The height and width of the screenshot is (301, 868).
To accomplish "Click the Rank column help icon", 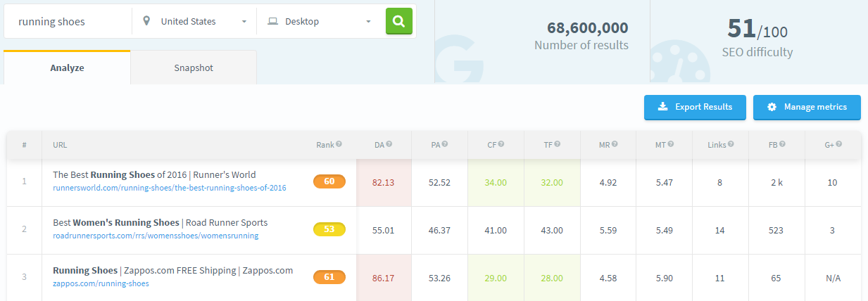I will click(x=339, y=144).
